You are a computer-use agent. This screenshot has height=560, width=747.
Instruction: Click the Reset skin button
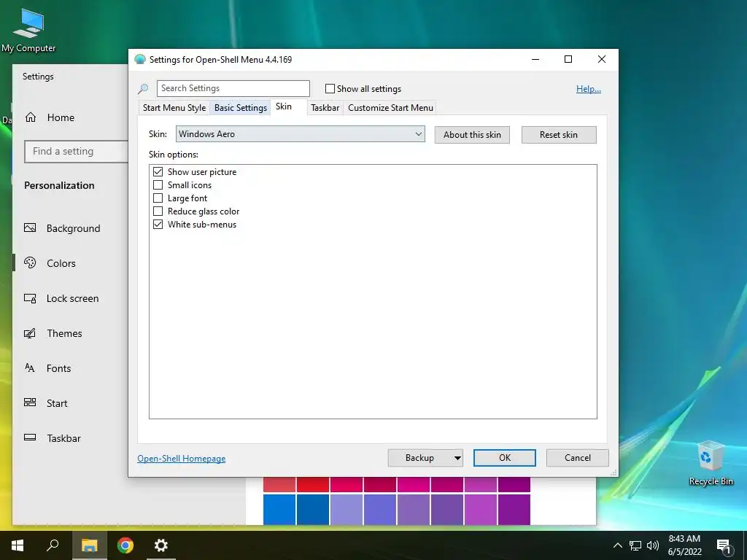click(559, 135)
